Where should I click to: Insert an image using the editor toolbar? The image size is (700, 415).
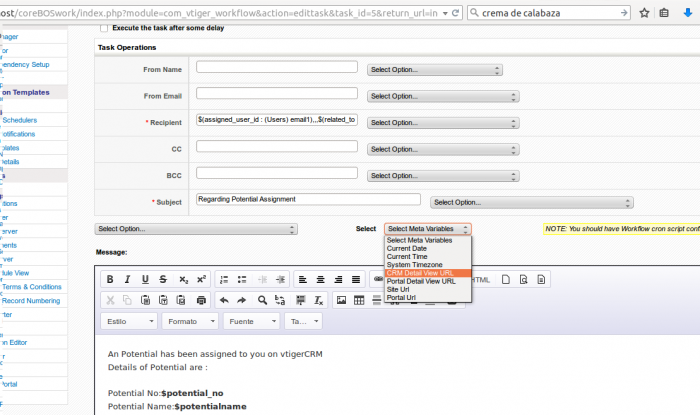(x=341, y=300)
